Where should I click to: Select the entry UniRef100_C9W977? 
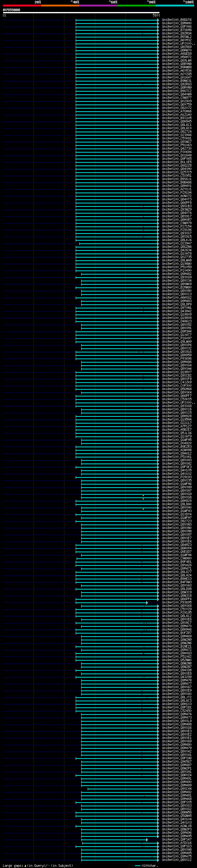click(x=176, y=98)
